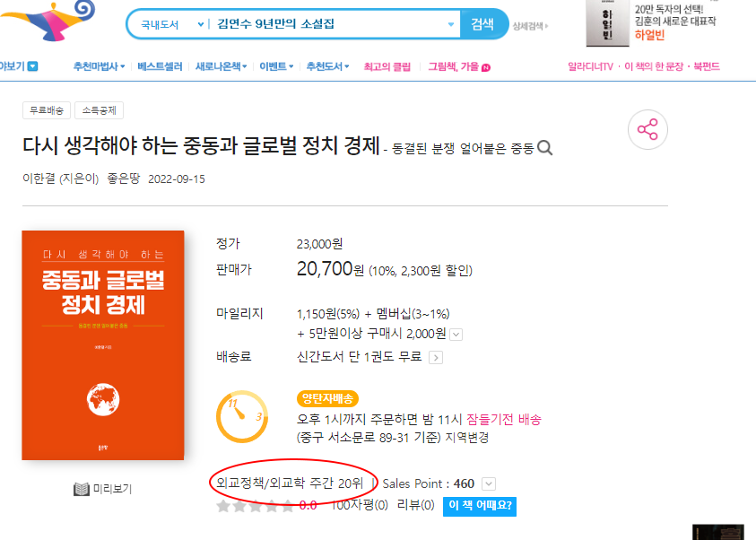Open shipping fee details arrow
Image resolution: width=756 pixels, height=540 pixels.
point(436,358)
